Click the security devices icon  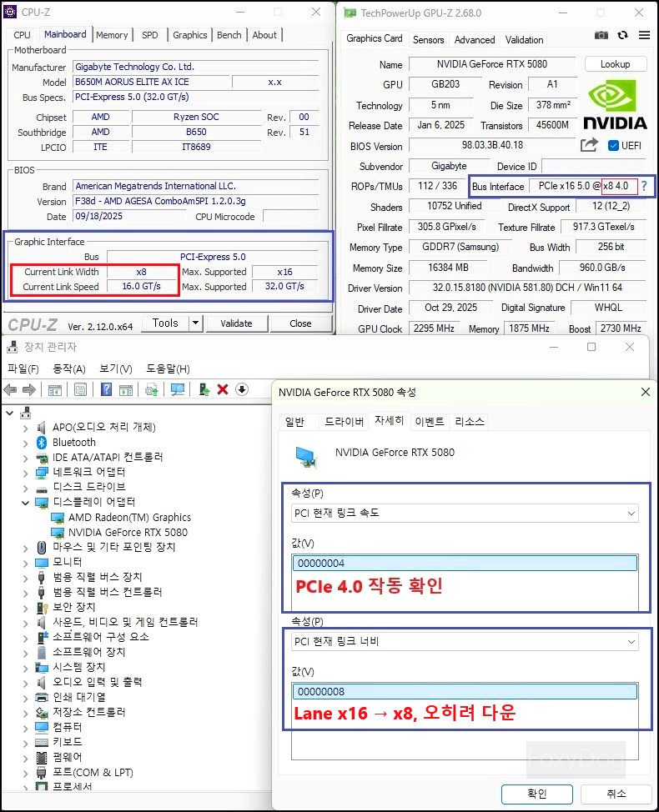tap(42, 607)
